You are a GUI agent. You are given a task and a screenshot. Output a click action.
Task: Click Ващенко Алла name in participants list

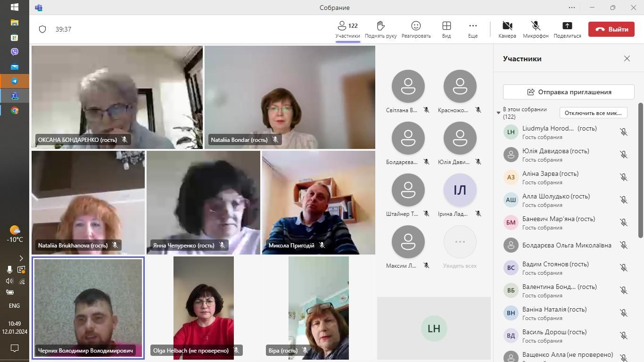tap(568, 354)
